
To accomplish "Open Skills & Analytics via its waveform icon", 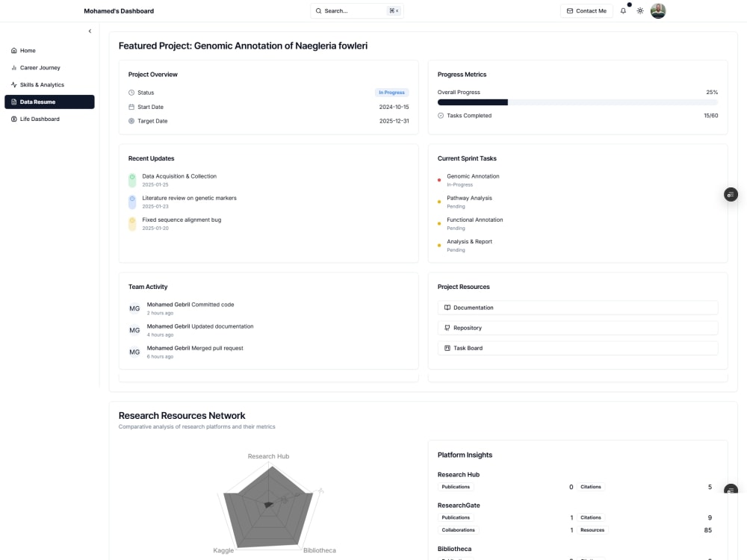I will point(13,84).
